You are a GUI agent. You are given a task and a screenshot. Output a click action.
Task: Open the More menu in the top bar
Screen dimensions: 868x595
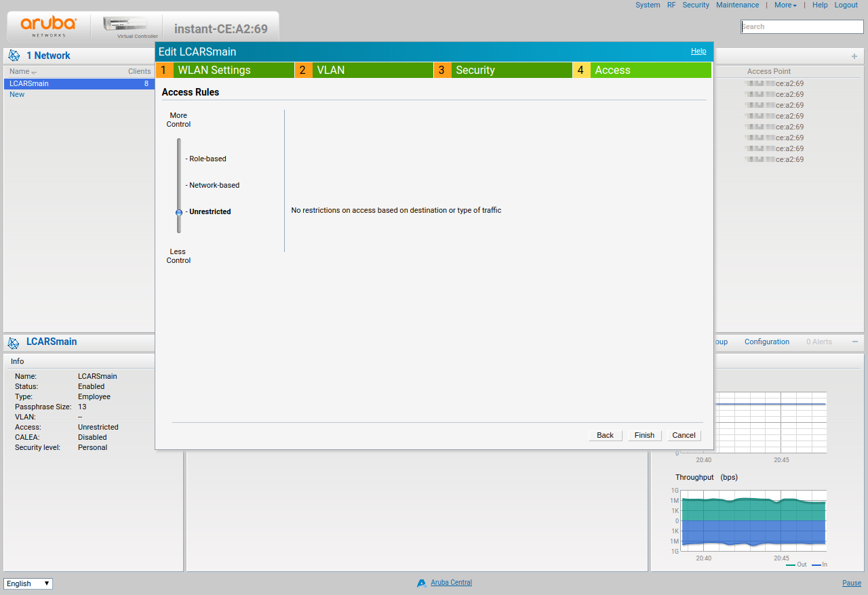785,5
